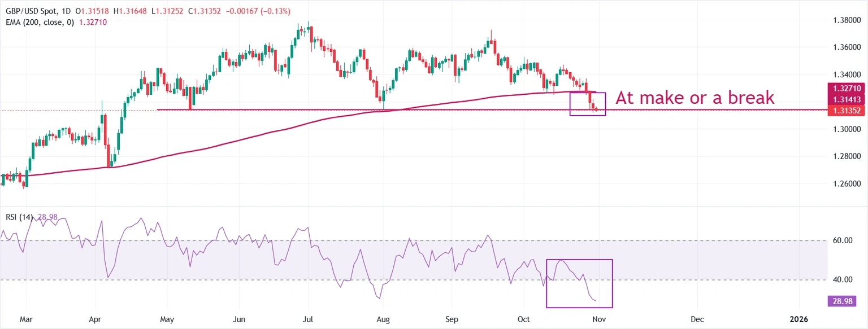Click the 'At make or a break' annotation text
Screen dimensions: 868x329
pyautogui.click(x=695, y=98)
